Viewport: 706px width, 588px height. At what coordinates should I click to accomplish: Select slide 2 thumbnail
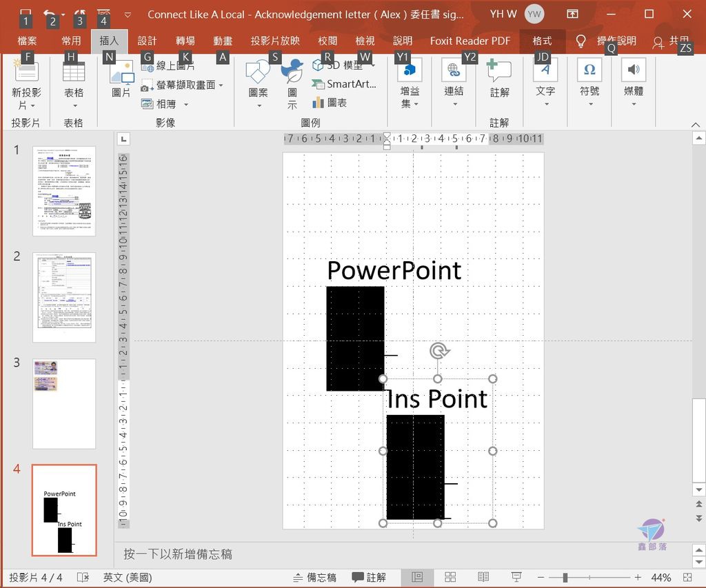tap(64, 297)
